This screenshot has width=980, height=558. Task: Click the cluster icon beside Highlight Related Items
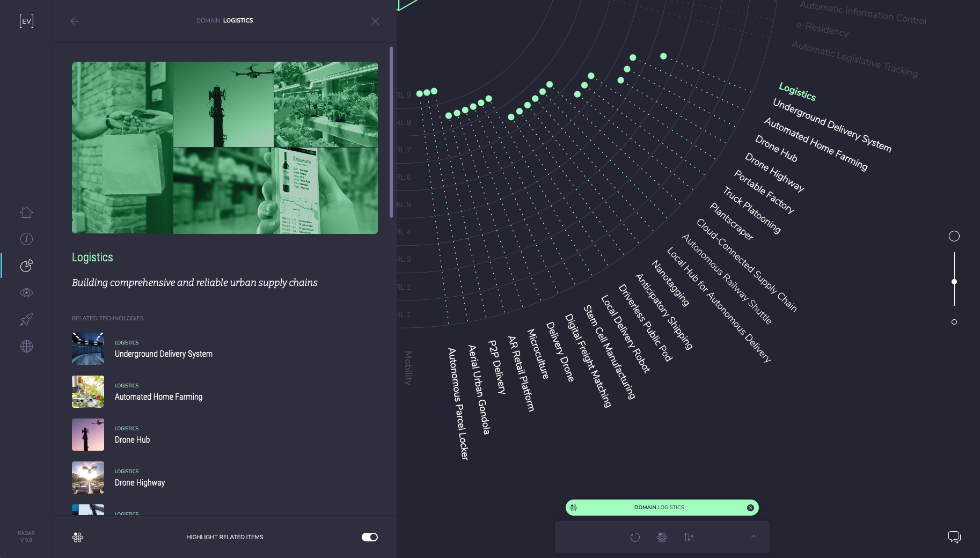77,537
